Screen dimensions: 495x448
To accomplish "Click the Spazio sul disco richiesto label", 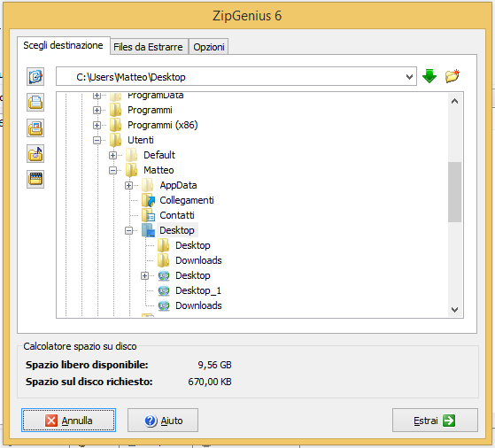I will tap(89, 382).
